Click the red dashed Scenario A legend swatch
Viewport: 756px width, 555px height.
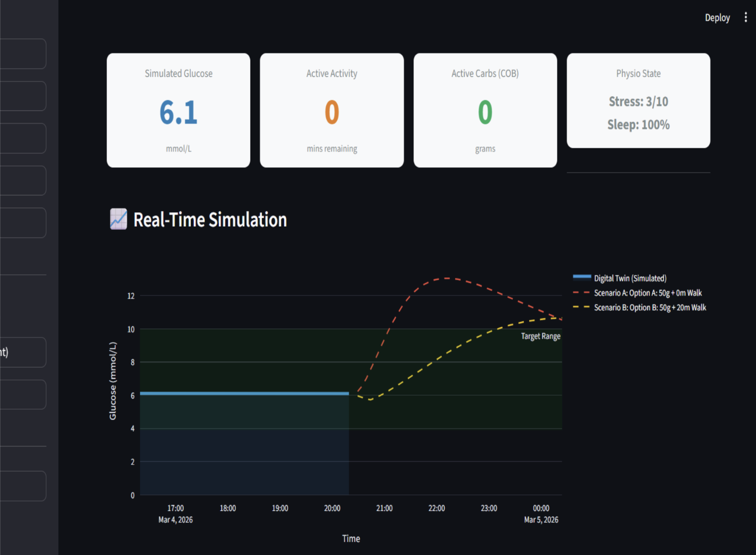point(582,292)
